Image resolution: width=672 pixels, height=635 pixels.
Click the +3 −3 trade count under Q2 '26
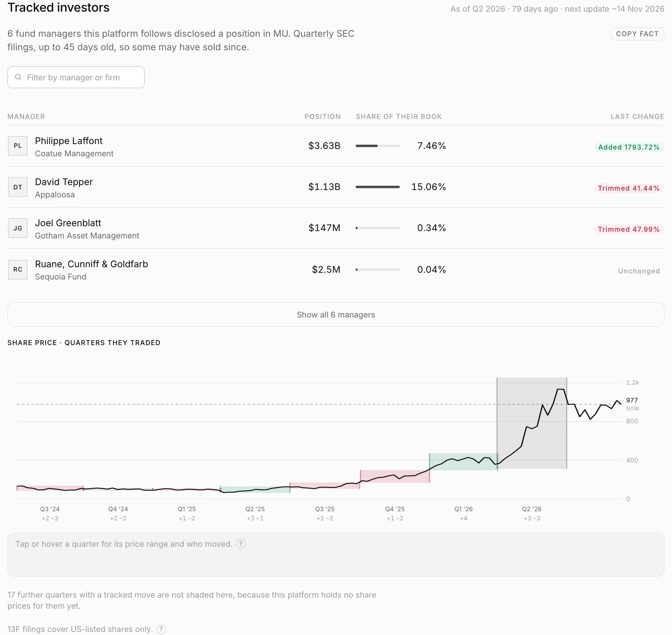[x=532, y=519]
